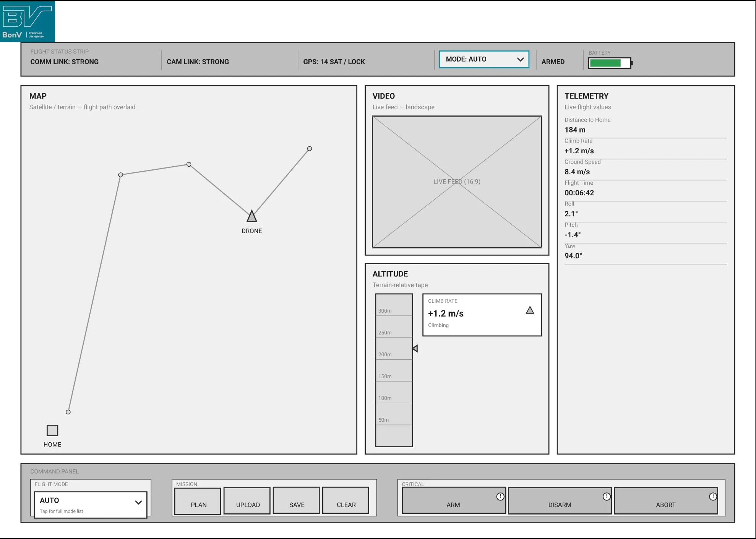Click the Roll value 2.1°
The width and height of the screenshot is (756, 539).
pos(571,214)
